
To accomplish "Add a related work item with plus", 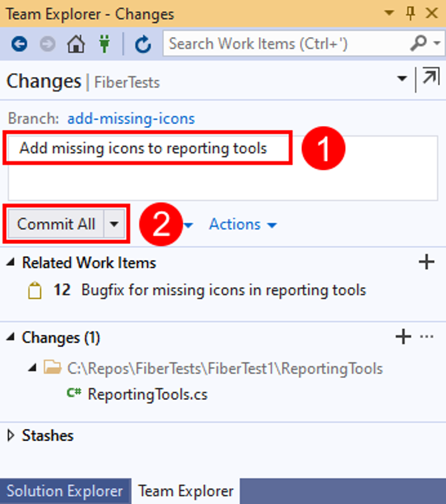I will 427,262.
